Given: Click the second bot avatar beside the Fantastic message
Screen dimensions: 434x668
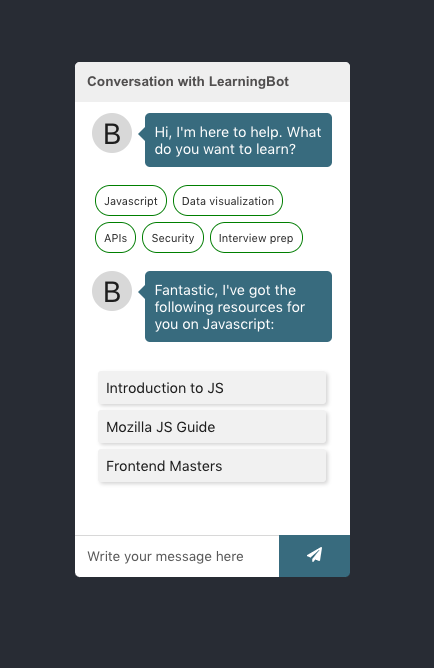Looking at the screenshot, I should [112, 291].
